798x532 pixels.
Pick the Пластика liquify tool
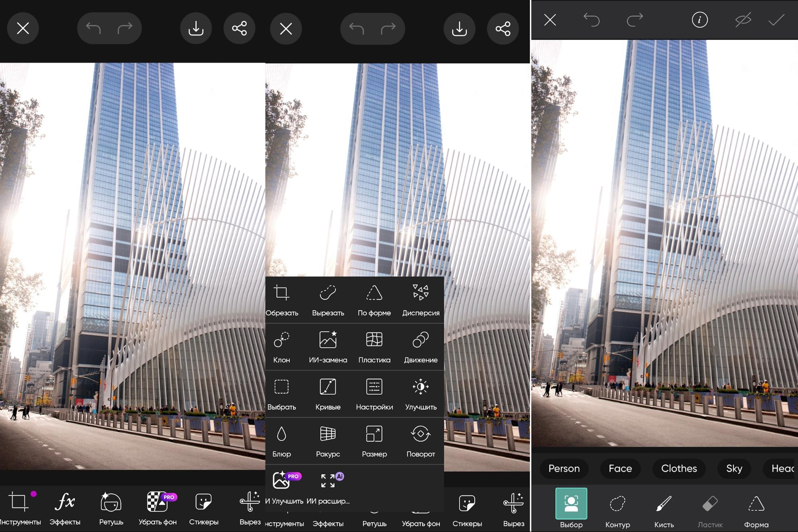[374, 346]
